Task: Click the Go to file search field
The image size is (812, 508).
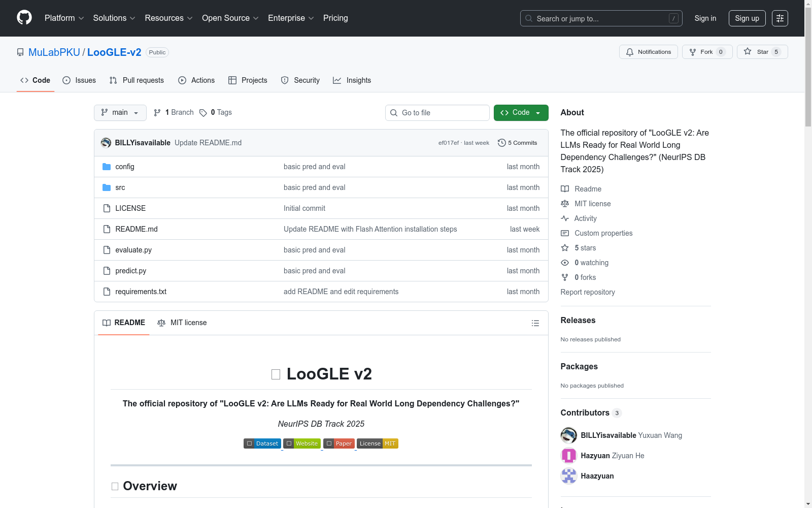Action: [437, 113]
